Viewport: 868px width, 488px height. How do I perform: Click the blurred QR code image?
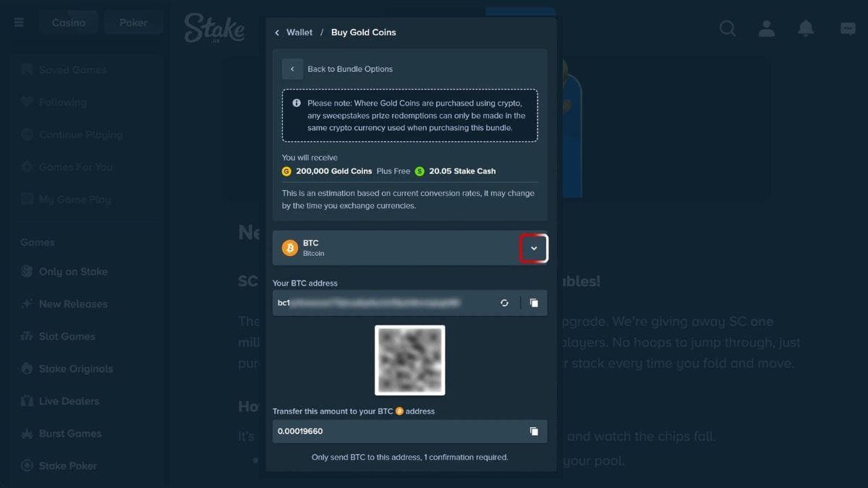[410, 360]
